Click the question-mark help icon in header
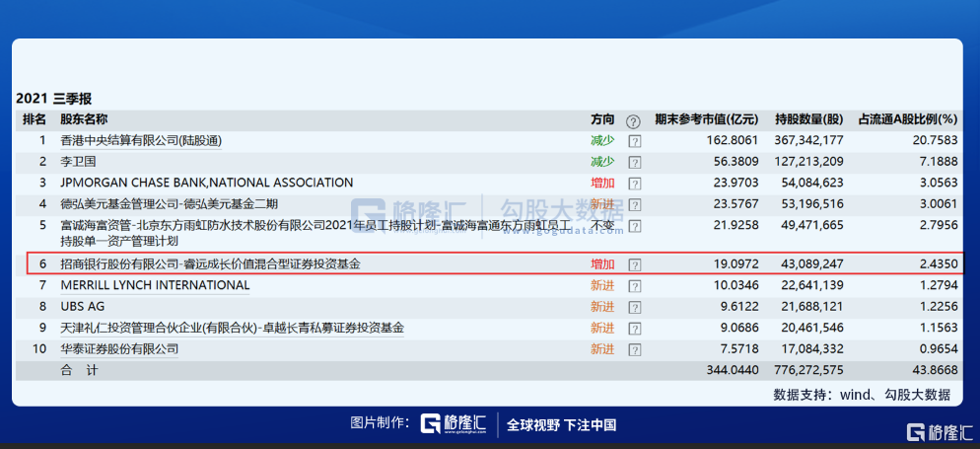Viewport: 980px width, 449px height. click(x=634, y=121)
